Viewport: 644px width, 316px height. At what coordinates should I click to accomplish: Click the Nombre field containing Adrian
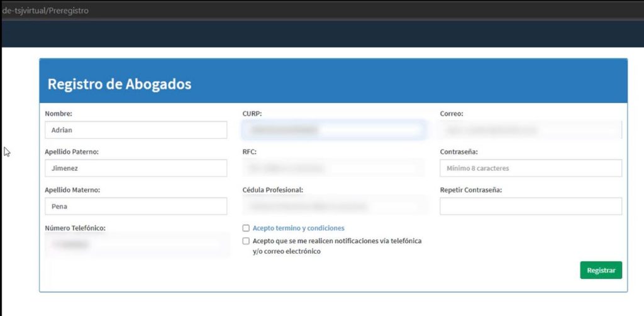pos(135,130)
